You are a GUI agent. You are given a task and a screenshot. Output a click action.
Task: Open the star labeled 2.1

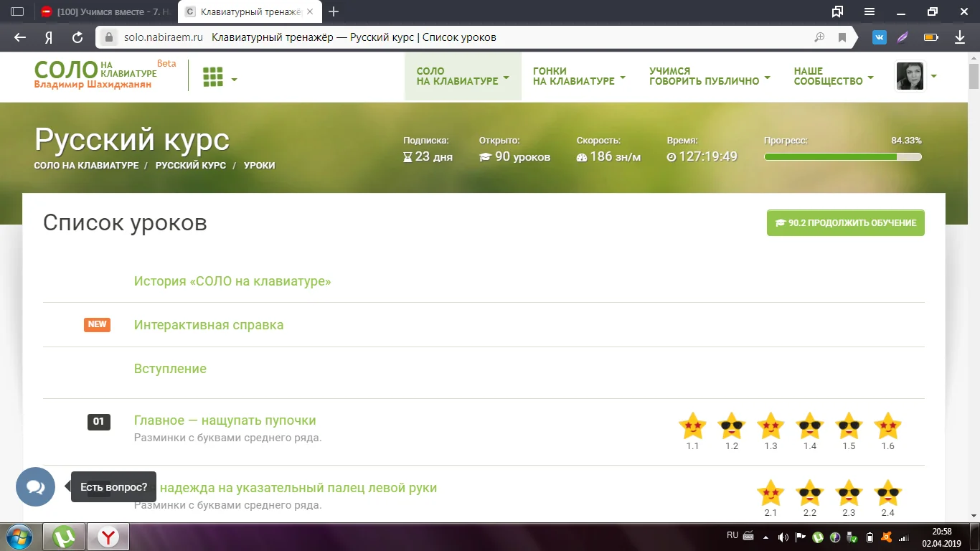tap(771, 493)
